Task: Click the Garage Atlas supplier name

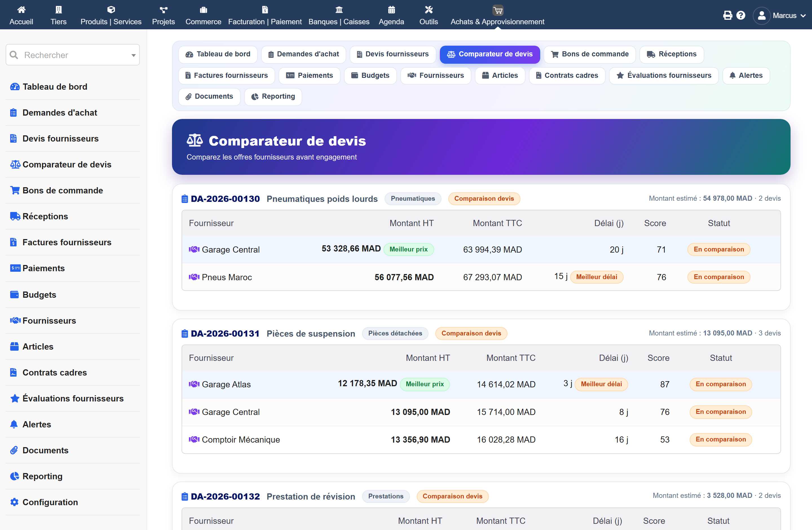Action: (226, 384)
